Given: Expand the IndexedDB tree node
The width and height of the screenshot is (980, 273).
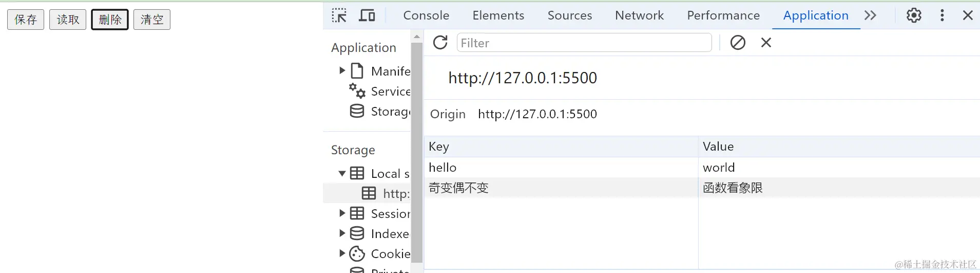Looking at the screenshot, I should [x=342, y=233].
